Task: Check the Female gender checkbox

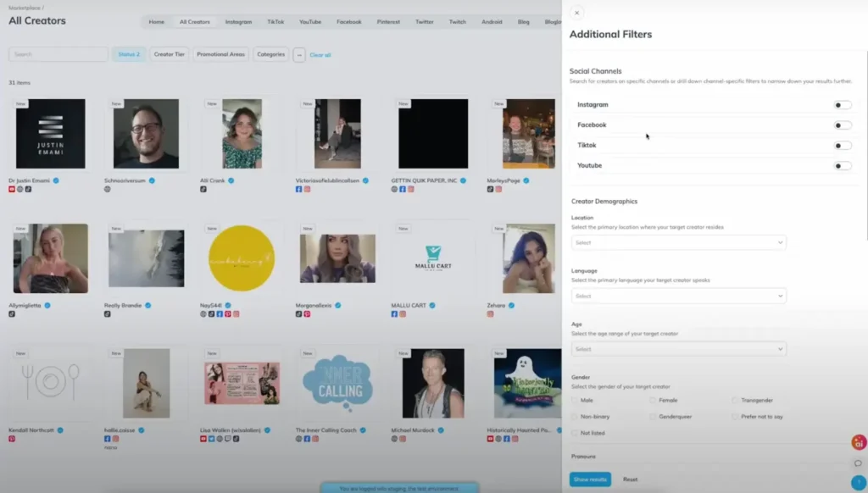Action: point(654,400)
